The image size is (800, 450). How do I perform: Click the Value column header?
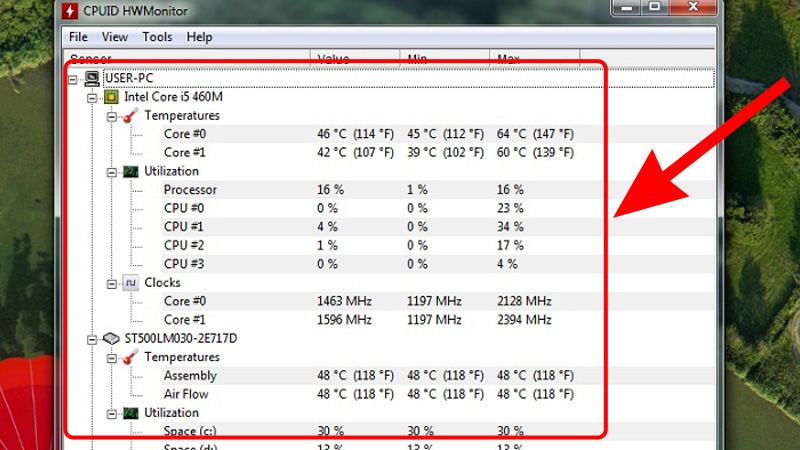pos(355,58)
